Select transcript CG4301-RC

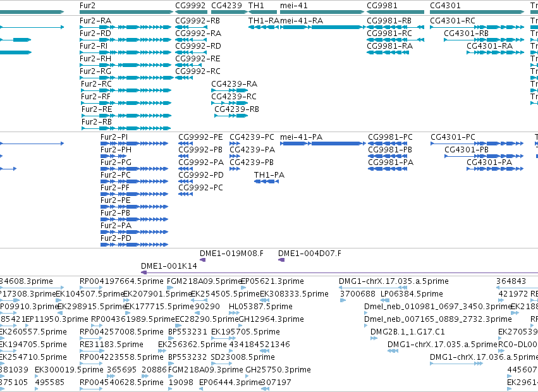(477, 27)
